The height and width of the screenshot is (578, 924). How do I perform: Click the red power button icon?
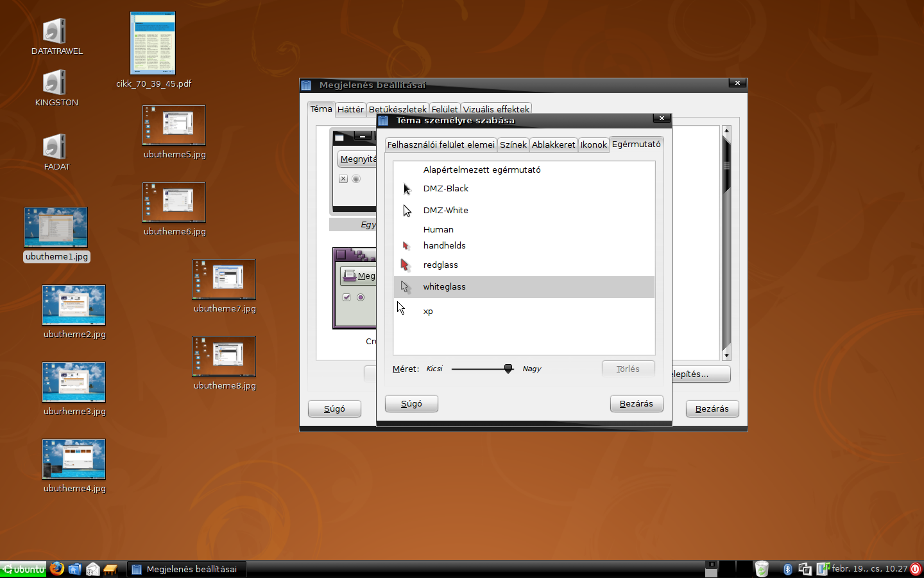(916, 569)
